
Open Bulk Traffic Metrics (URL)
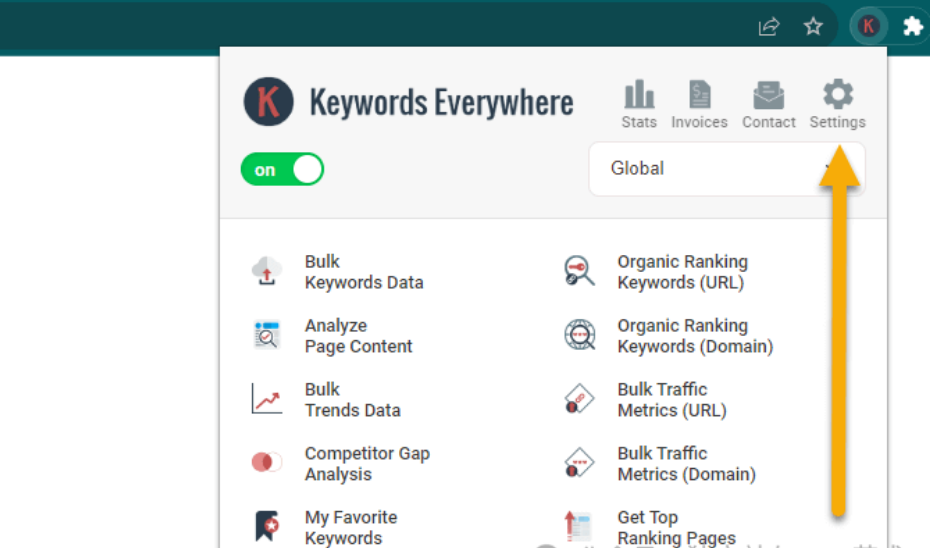click(671, 400)
